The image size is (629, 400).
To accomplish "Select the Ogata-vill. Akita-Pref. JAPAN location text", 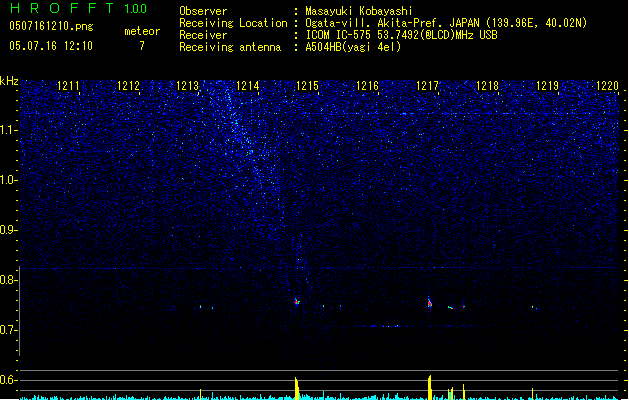I will 446,23.
